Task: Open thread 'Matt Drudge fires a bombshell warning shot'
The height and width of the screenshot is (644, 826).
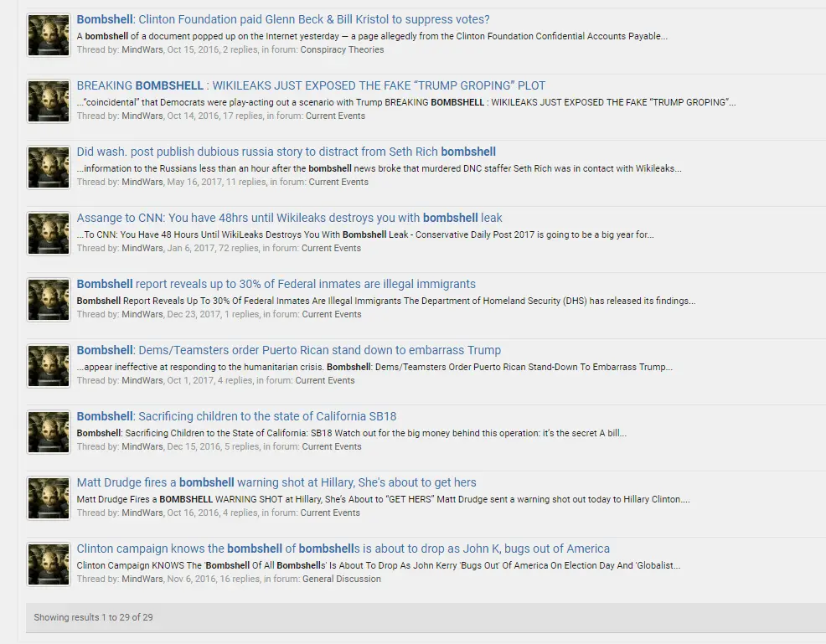Action: coord(276,482)
